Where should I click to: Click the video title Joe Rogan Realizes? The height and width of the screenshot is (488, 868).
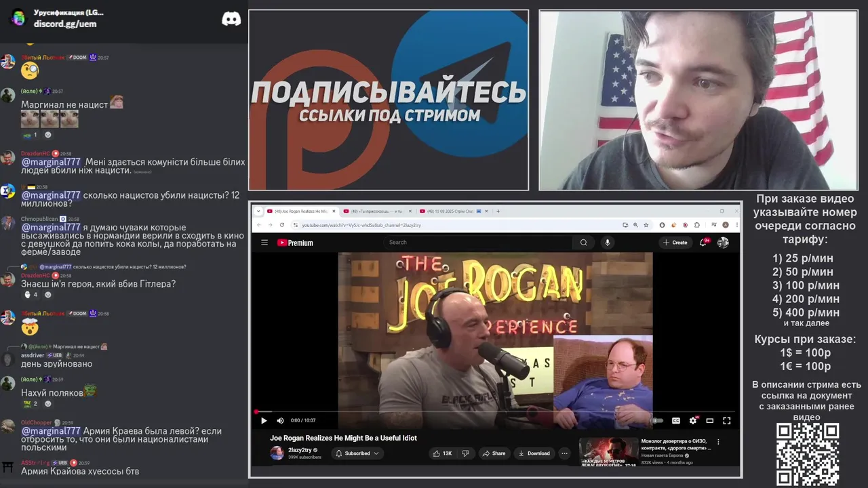(x=343, y=438)
